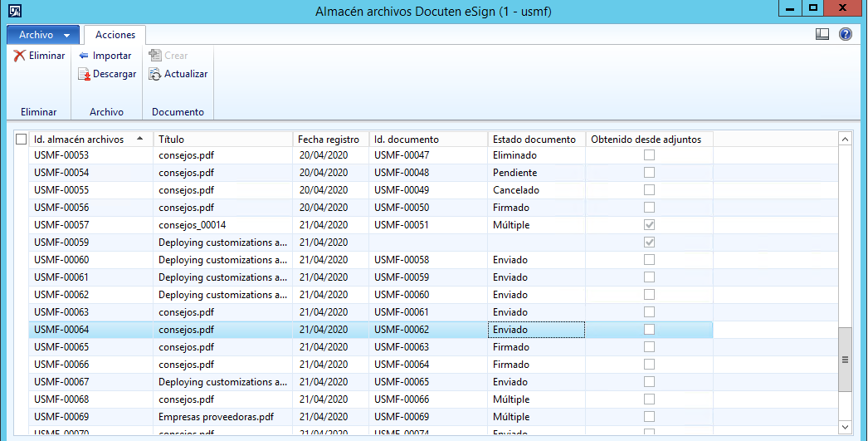Sort by Fecha registro column header
The image size is (868, 441).
331,140
